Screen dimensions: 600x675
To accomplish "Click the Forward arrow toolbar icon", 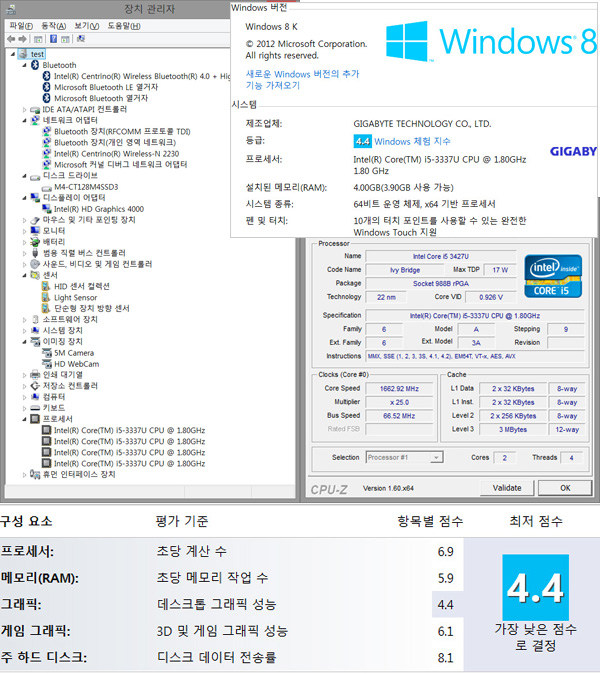I will [22, 39].
